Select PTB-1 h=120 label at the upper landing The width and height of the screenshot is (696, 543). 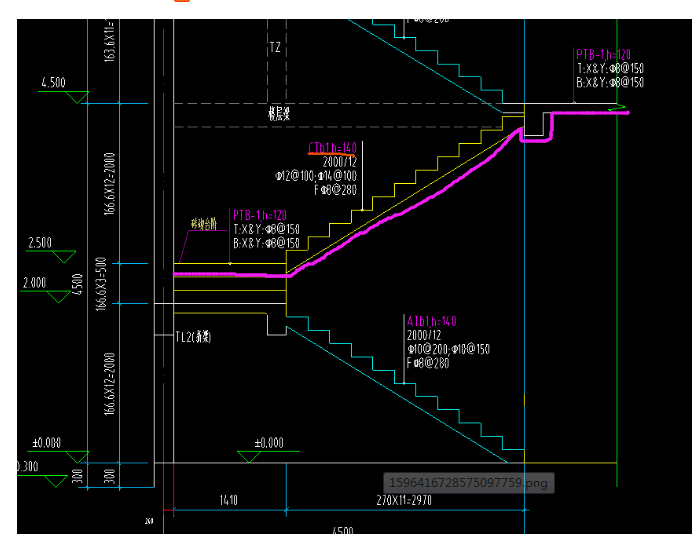coord(603,55)
